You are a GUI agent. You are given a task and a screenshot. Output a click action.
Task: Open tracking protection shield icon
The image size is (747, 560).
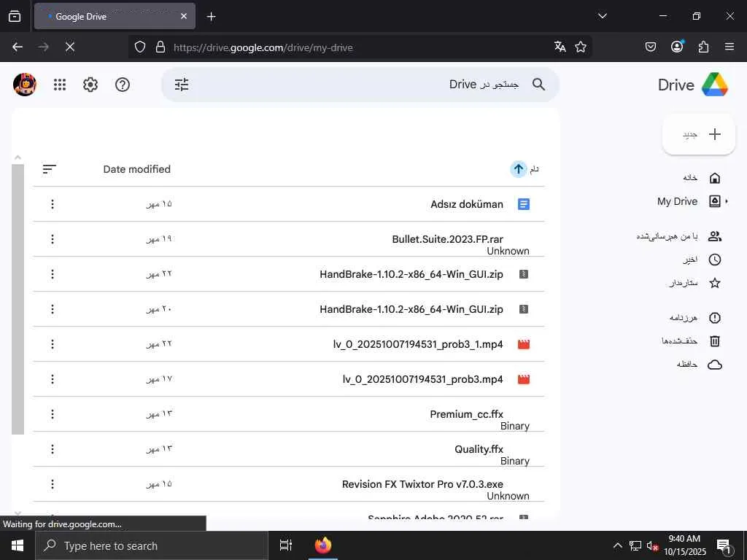pos(139,47)
